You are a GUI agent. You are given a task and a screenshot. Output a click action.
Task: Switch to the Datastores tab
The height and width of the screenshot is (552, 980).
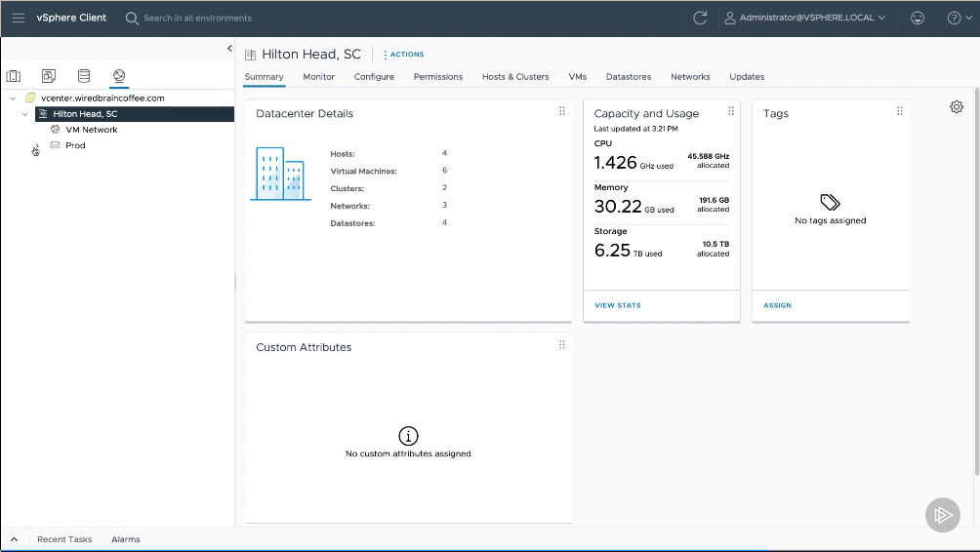coord(628,77)
